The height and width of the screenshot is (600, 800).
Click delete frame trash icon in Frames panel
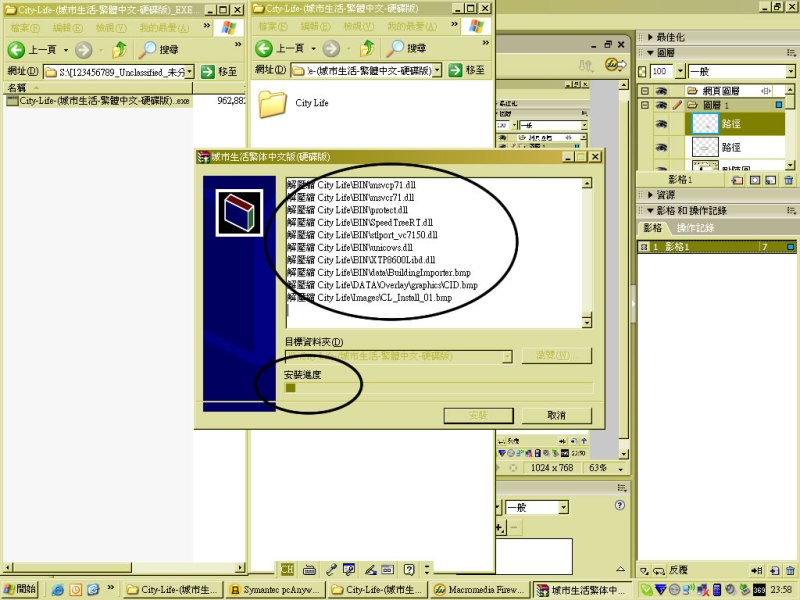point(790,570)
